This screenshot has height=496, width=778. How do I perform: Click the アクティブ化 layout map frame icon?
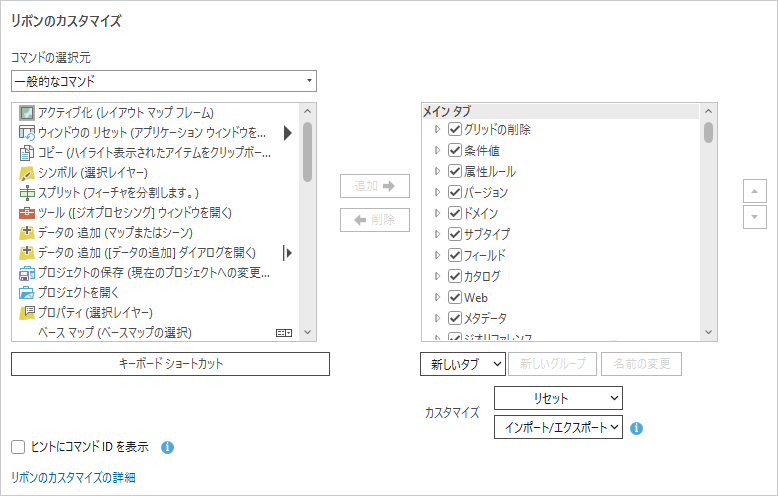27,113
